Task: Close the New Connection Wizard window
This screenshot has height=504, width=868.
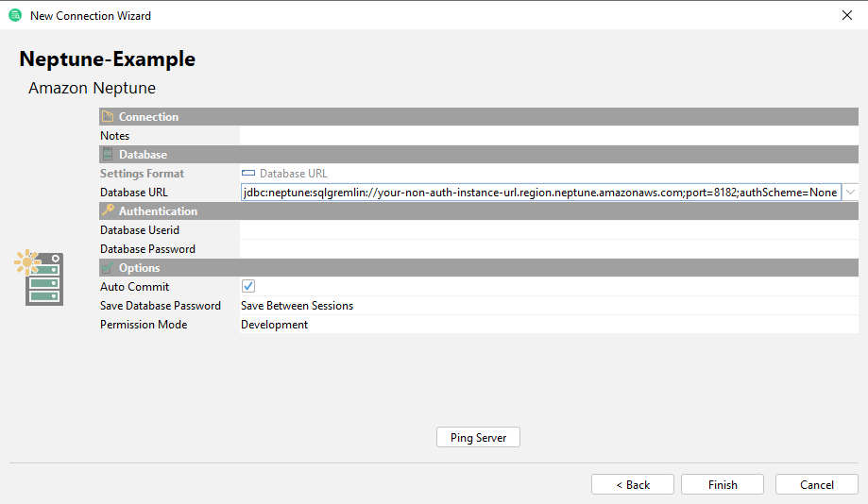Action: (847, 15)
